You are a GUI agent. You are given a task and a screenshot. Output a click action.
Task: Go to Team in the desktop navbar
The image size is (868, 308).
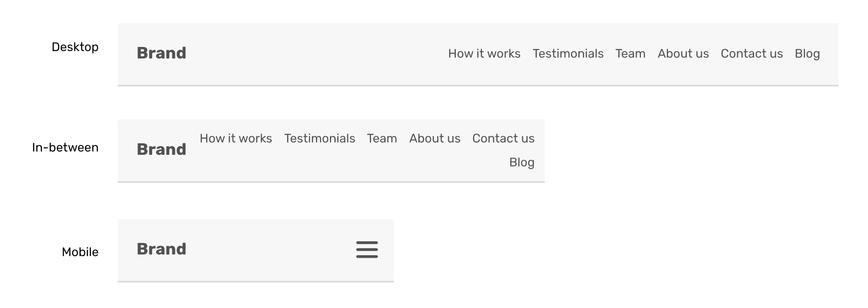coord(630,54)
